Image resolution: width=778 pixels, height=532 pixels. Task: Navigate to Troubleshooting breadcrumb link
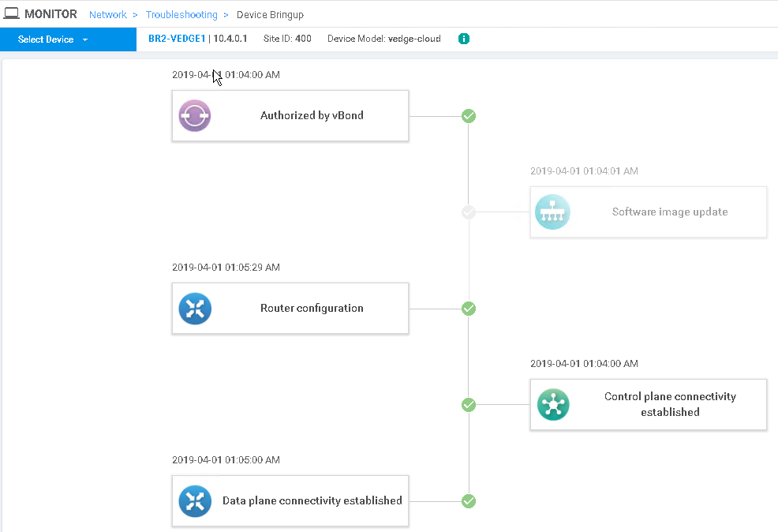click(x=181, y=14)
